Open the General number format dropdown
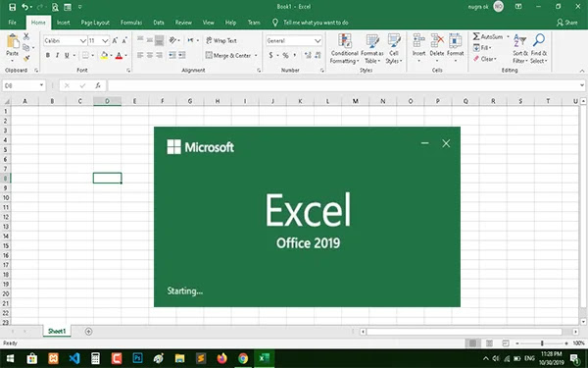The image size is (588, 368). (318, 40)
